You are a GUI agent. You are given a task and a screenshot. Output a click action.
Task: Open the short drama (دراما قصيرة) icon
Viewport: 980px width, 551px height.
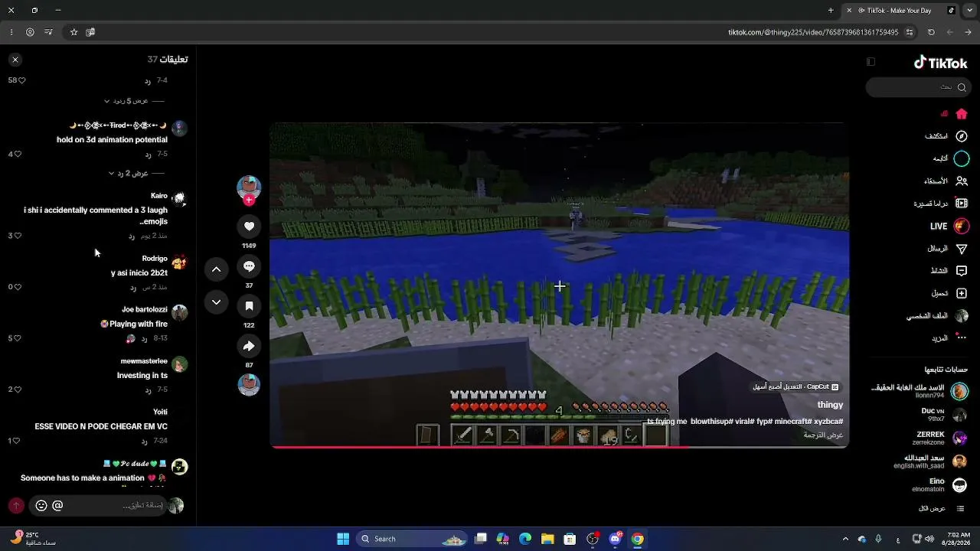[x=962, y=204]
